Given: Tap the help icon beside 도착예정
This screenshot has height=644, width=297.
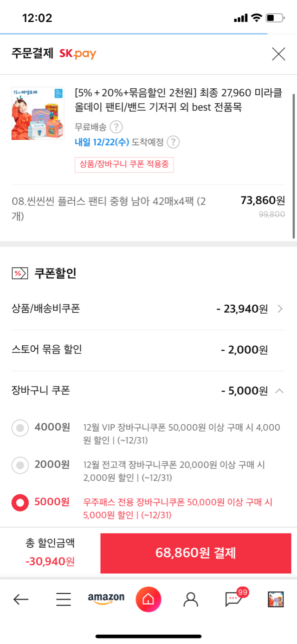Looking at the screenshot, I should (173, 142).
